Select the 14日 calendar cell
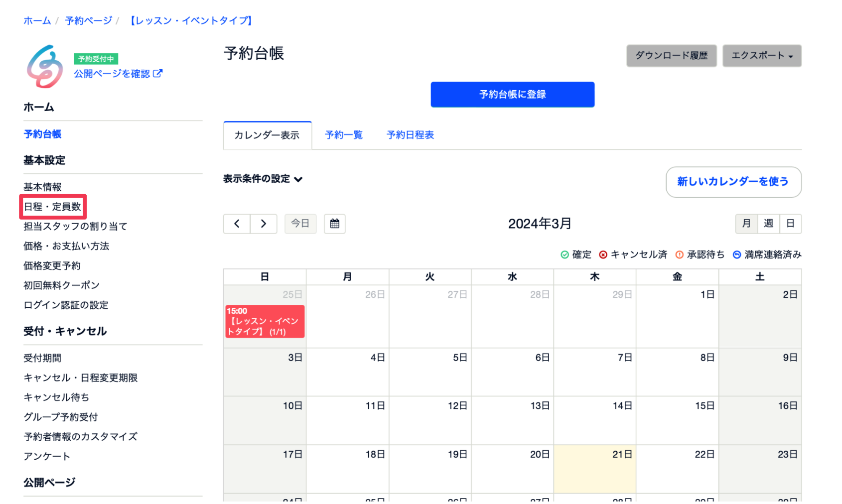 click(x=595, y=421)
